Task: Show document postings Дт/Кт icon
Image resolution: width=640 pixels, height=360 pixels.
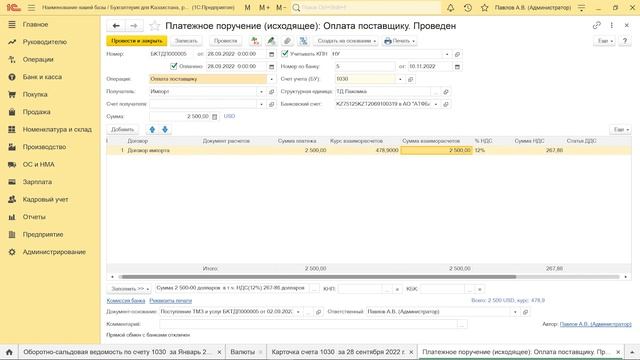Action: [x=255, y=41]
